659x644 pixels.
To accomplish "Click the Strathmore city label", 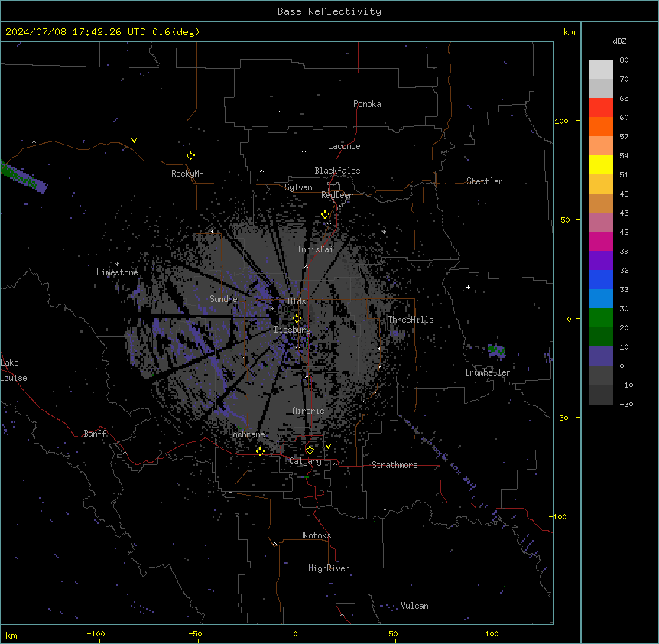I will tap(394, 465).
